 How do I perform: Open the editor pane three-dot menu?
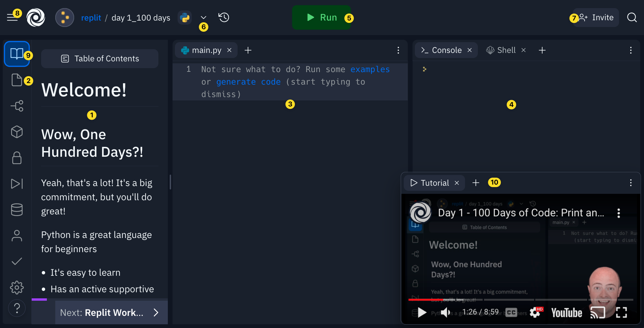point(398,50)
